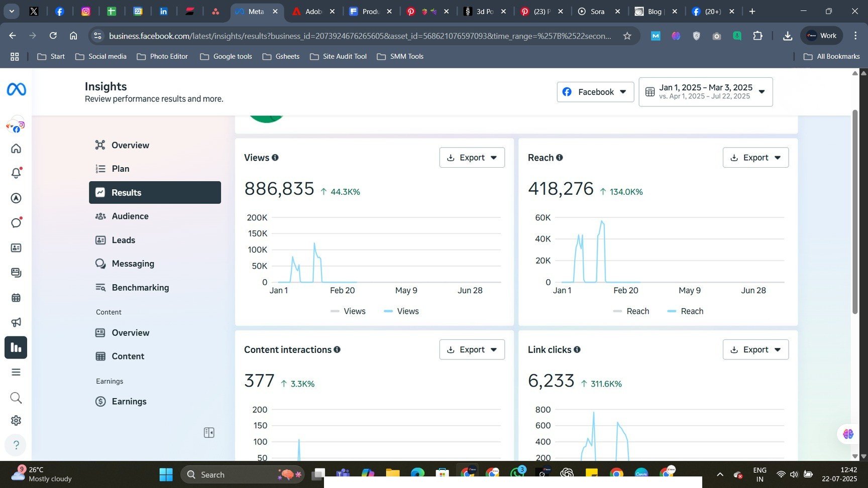Open the Inbox chat bubble icon in the left rail
Screen dimensions: 868x488
(x=16, y=223)
